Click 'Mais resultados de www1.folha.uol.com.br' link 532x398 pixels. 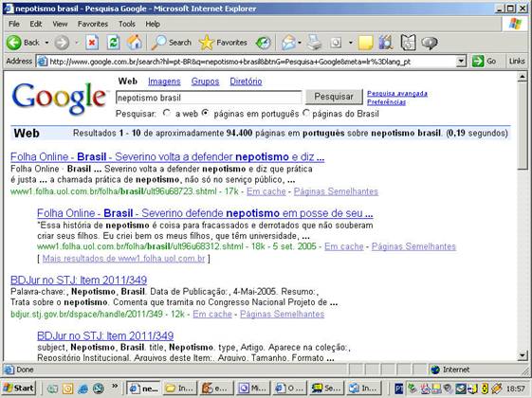coord(123,259)
